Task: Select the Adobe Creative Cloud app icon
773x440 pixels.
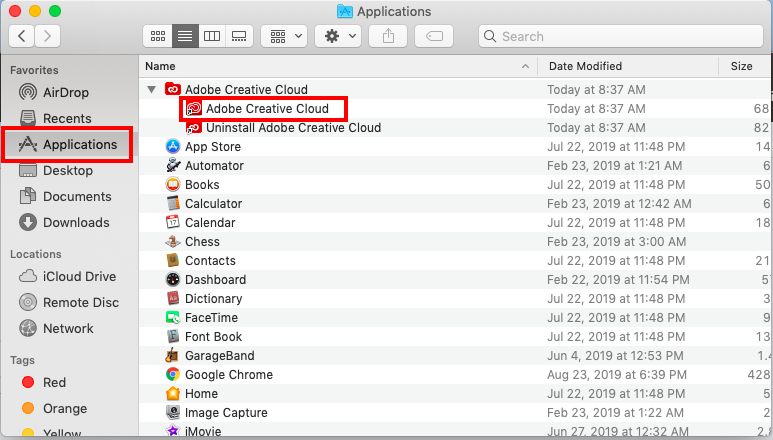Action: (x=194, y=108)
